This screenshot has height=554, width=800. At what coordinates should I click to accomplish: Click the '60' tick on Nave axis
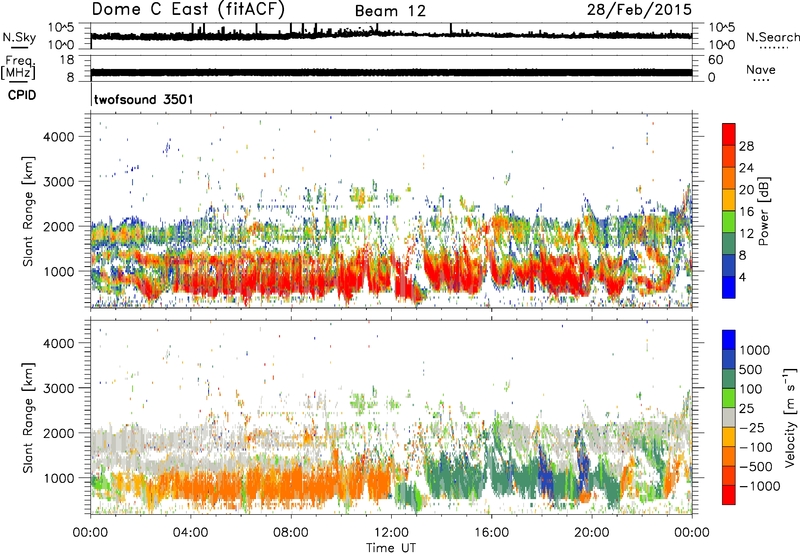pos(715,60)
